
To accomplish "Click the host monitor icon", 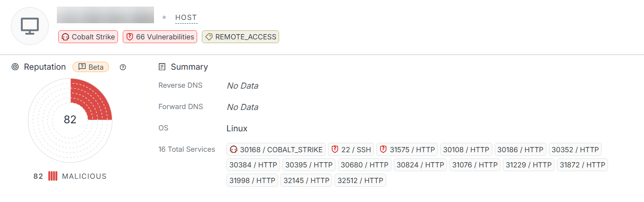I will 30,27.
